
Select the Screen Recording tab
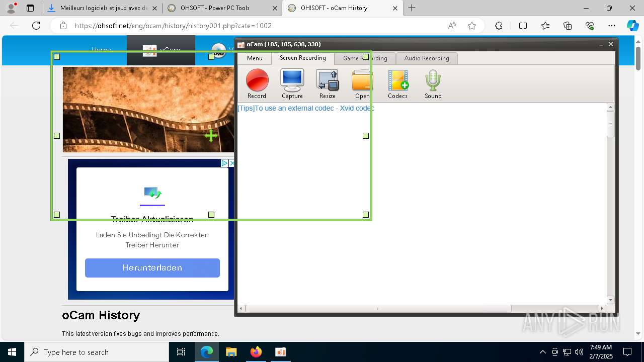pyautogui.click(x=303, y=58)
